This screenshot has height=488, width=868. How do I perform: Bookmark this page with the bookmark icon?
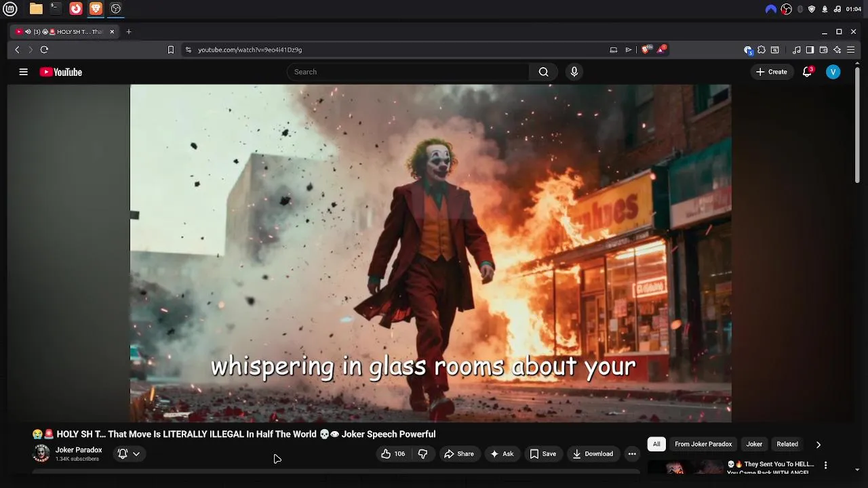171,49
